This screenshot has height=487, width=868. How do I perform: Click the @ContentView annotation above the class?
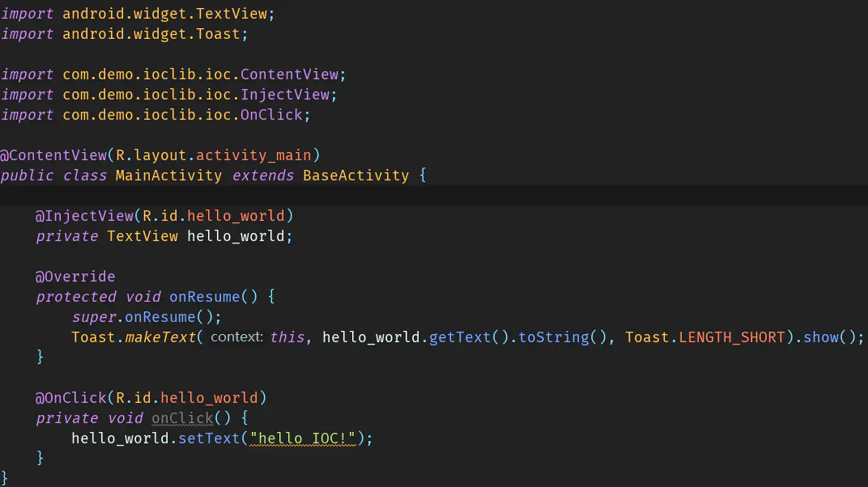(53, 155)
